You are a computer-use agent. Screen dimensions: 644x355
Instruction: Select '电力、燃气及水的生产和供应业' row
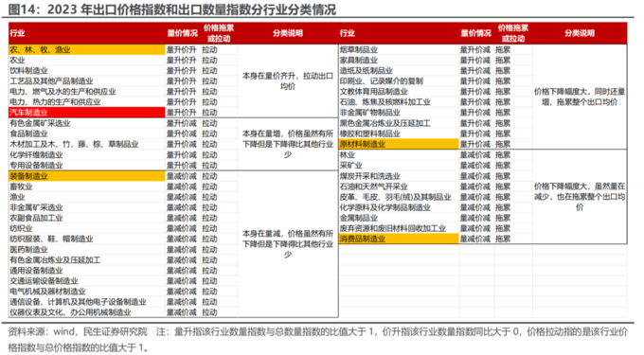tap(63, 92)
